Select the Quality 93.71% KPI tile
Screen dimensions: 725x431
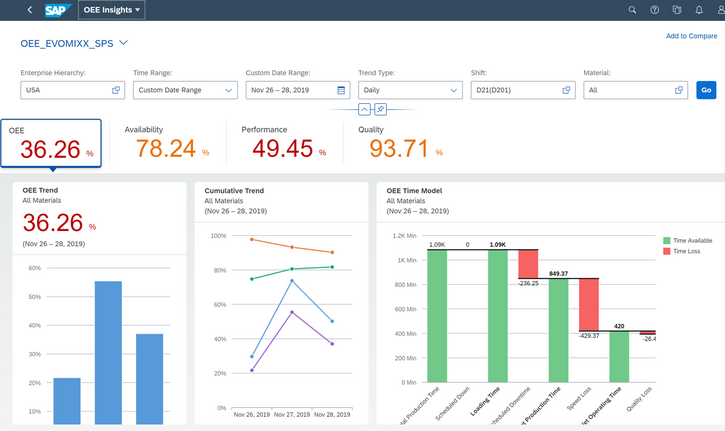[400, 143]
